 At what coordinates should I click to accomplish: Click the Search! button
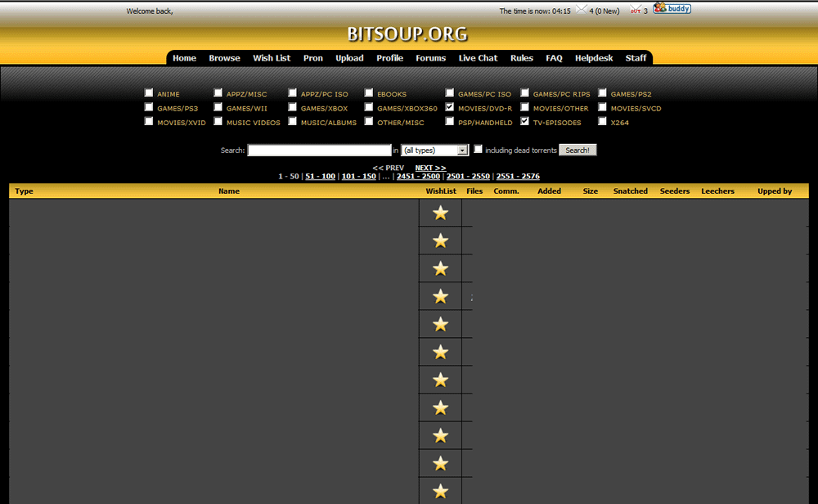coord(578,151)
